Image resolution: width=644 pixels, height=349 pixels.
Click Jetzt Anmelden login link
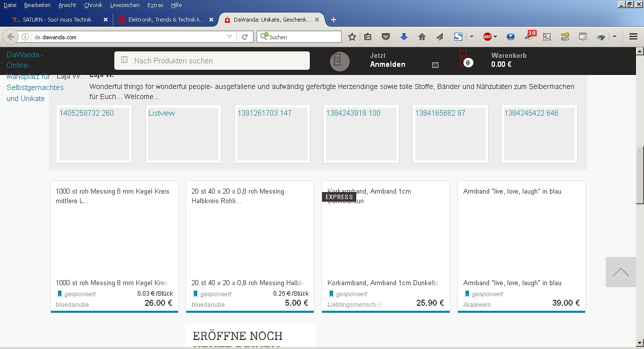point(387,60)
